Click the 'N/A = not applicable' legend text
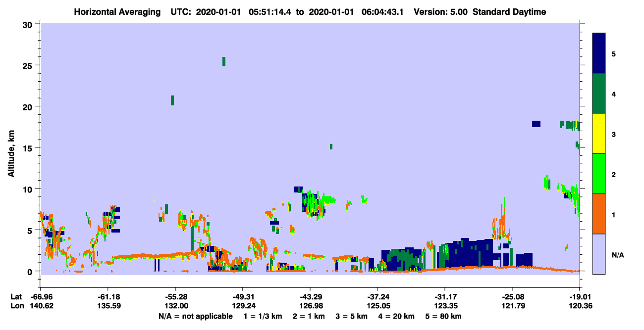This screenshot has width=644, height=330. (195, 316)
